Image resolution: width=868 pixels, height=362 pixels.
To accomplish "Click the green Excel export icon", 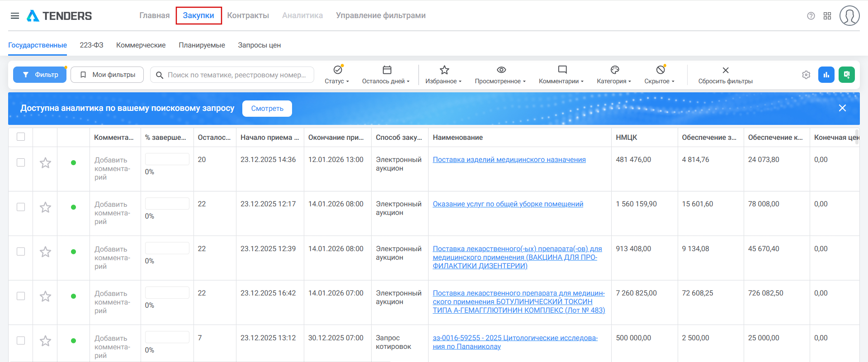I will [846, 75].
